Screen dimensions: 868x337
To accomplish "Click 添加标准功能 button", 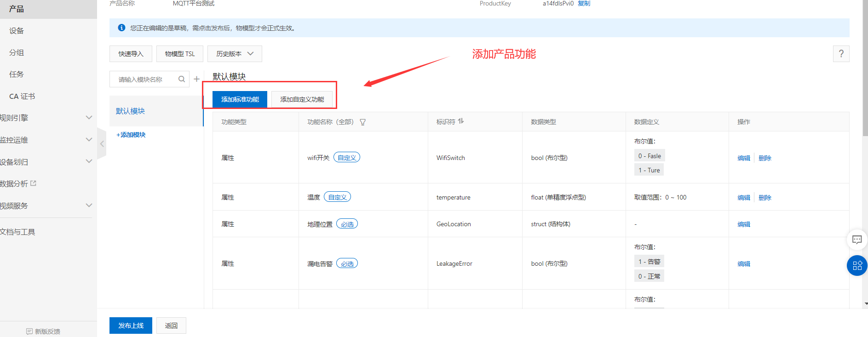I will [x=240, y=99].
